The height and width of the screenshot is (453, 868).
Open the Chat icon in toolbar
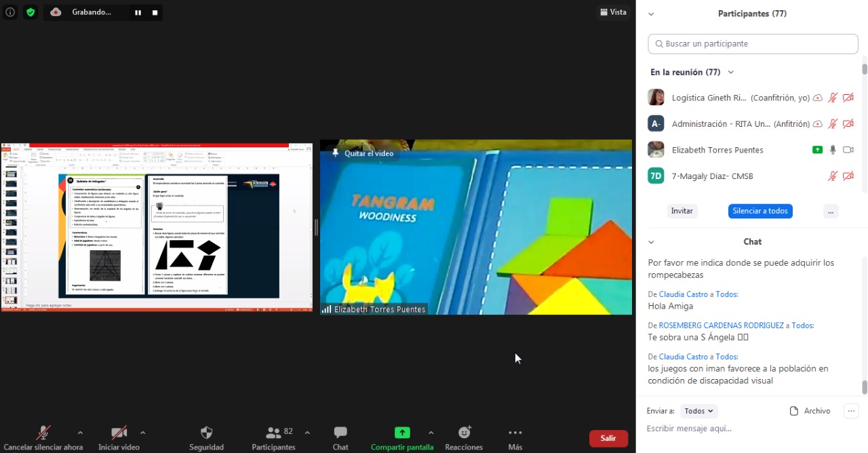pos(340,433)
